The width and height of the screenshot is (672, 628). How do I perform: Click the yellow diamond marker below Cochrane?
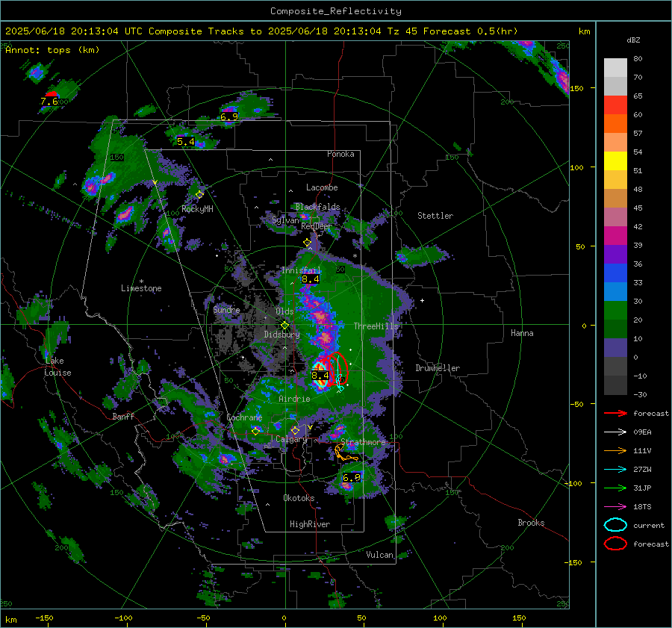[256, 431]
